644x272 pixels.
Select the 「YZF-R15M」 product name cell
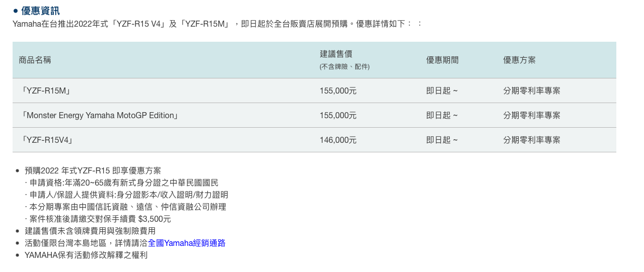tap(46, 91)
